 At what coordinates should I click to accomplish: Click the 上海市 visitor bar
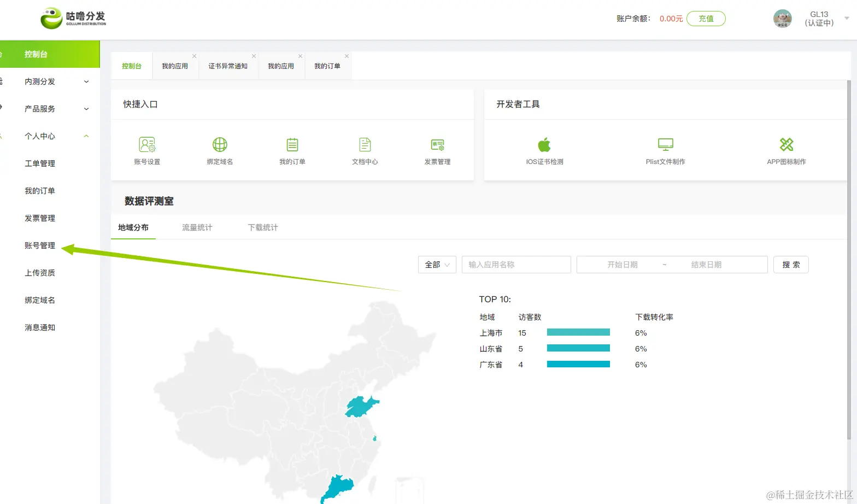coord(578,332)
